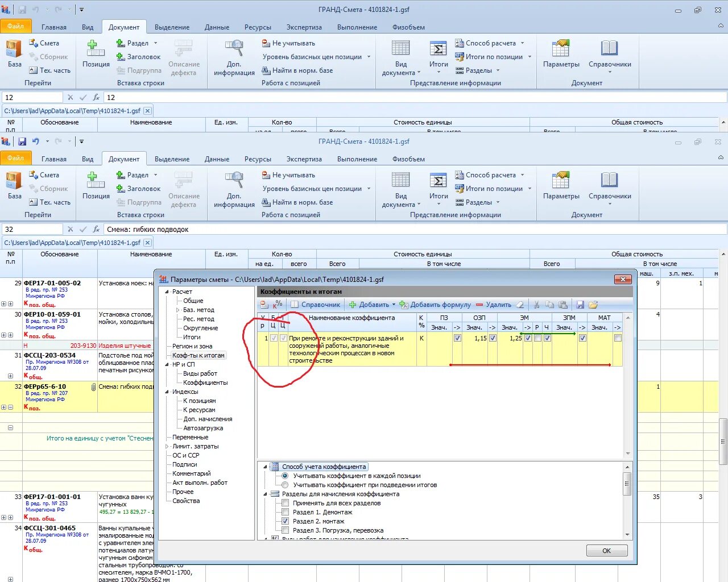Image resolution: width=728 pixels, height=582 pixels.
Task: Open Способ расчета dropdown in front window ribbon
Action: pyautogui.click(x=523, y=175)
